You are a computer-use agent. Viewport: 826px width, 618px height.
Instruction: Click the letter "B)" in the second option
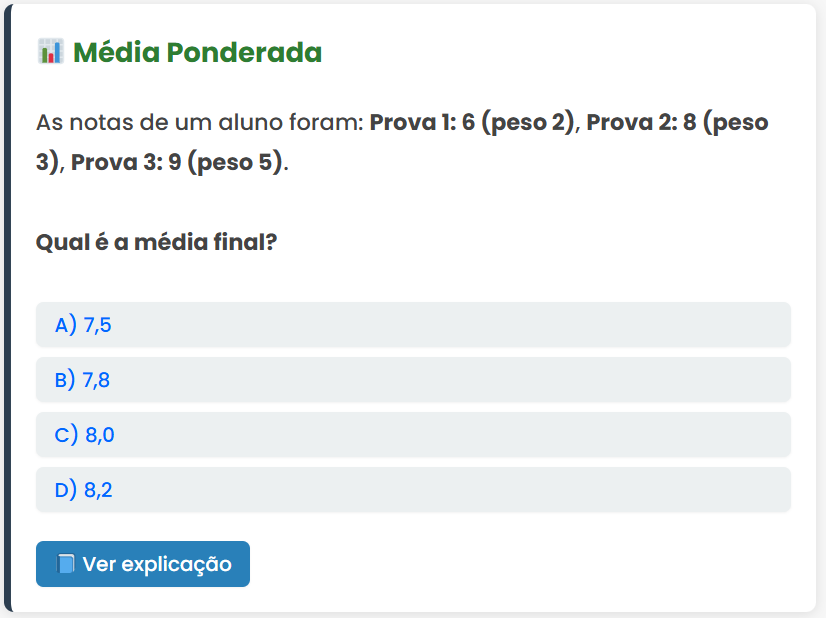pos(66,380)
